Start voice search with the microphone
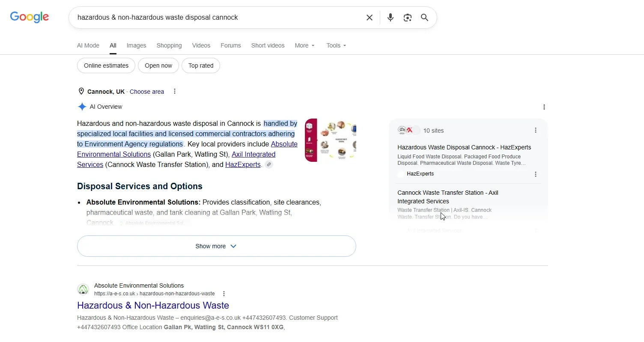The image size is (644, 342). tap(391, 18)
